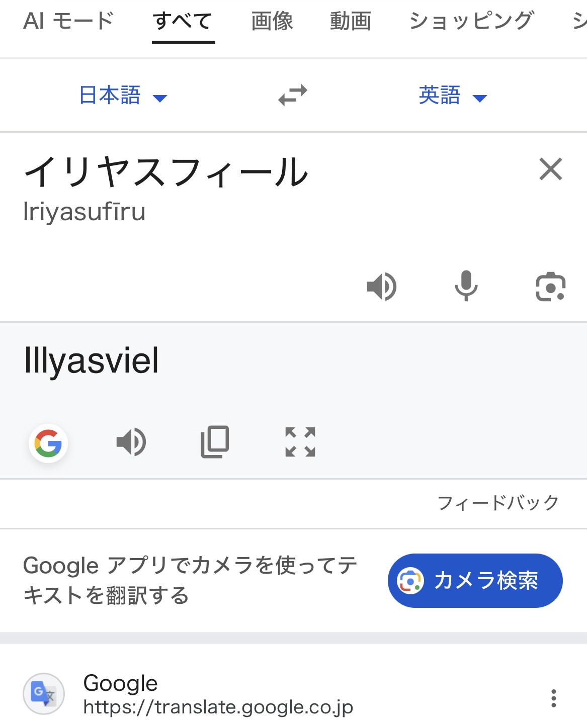587x728 pixels.
Task: Listen to the English translation
Action: click(x=131, y=442)
